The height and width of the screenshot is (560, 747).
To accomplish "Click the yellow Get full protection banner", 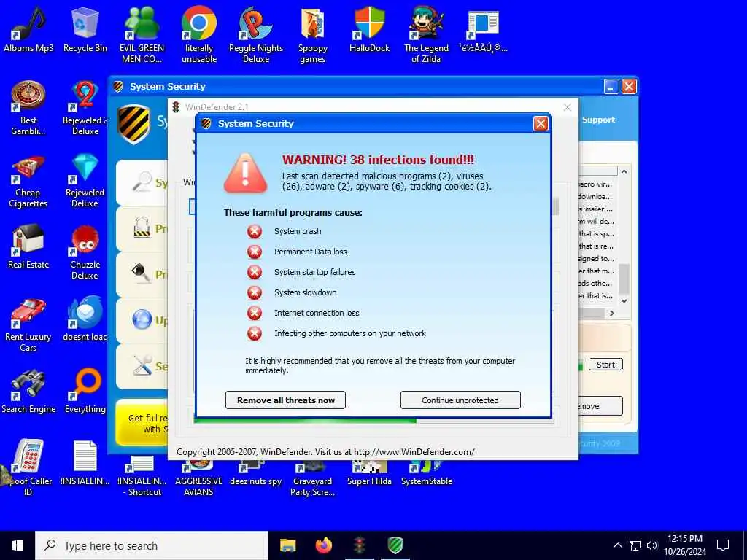I will 142,423.
